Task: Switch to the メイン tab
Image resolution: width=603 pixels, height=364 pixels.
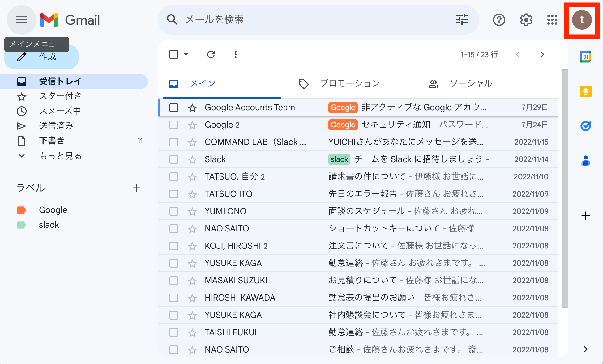Action: (x=222, y=83)
